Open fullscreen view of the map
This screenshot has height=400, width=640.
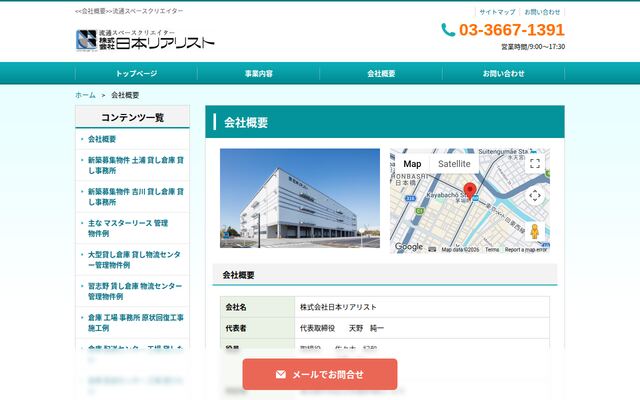(x=535, y=164)
